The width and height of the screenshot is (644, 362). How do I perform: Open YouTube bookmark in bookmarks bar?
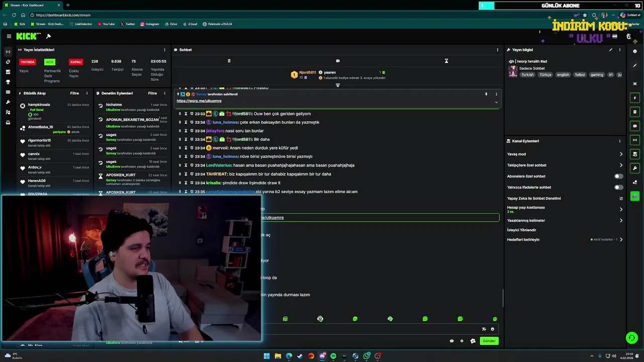pos(106,24)
